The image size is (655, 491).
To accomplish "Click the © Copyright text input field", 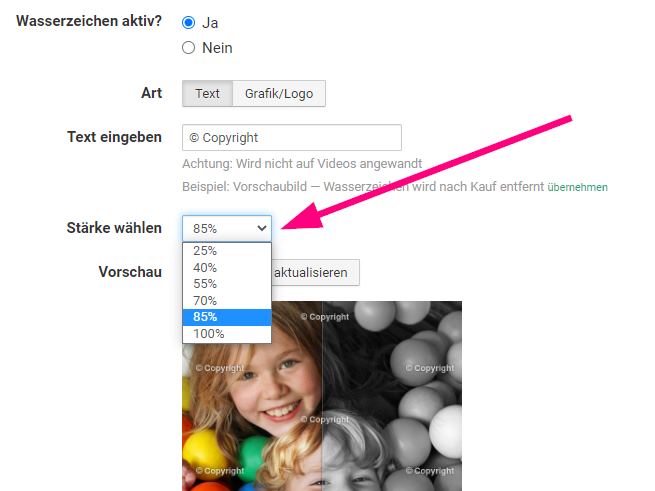I will 291,138.
